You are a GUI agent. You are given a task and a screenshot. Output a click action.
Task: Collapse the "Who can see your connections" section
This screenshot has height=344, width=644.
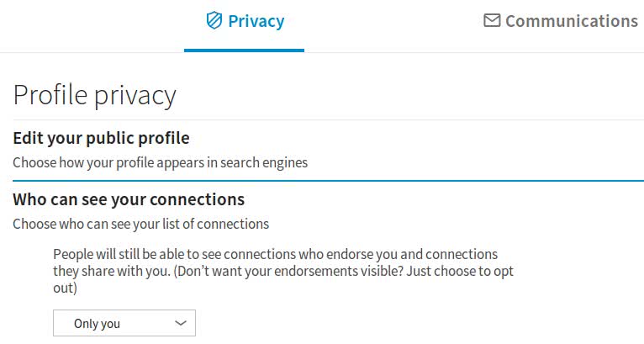129,199
